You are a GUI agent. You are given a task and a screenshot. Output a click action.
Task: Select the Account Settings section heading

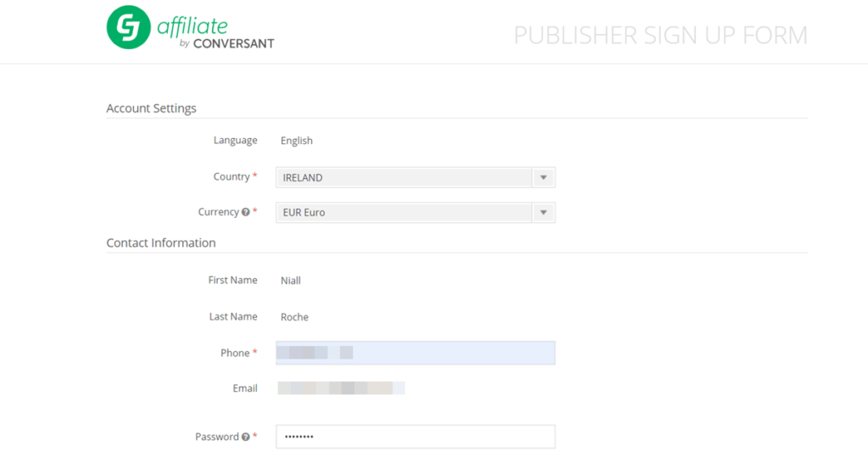151,109
